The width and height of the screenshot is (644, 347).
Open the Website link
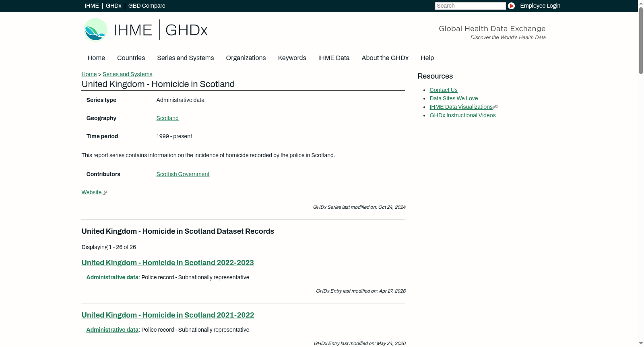click(91, 192)
